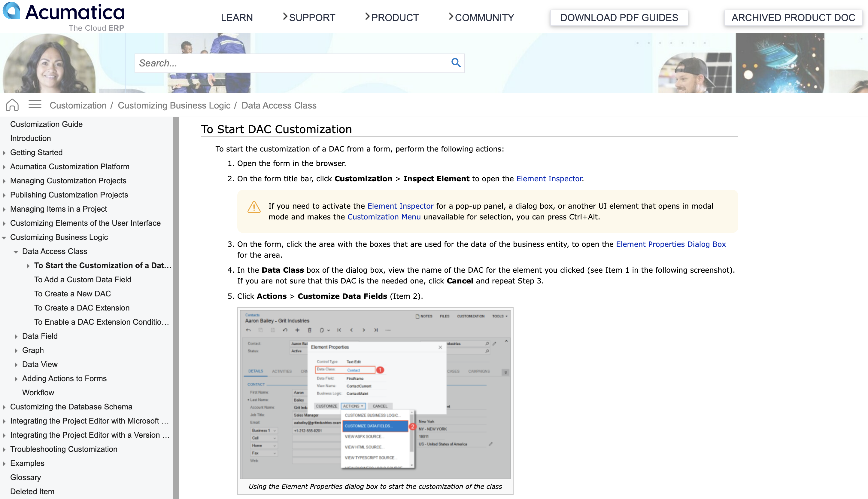Click ARCHIVED PRODUCT DOC button
The height and width of the screenshot is (499, 868).
coord(793,17)
